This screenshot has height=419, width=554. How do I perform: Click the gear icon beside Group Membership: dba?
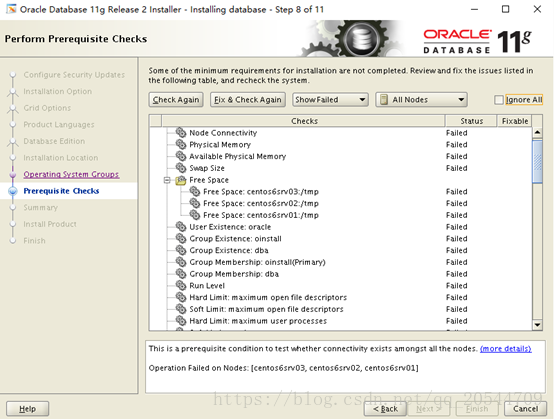pos(181,273)
